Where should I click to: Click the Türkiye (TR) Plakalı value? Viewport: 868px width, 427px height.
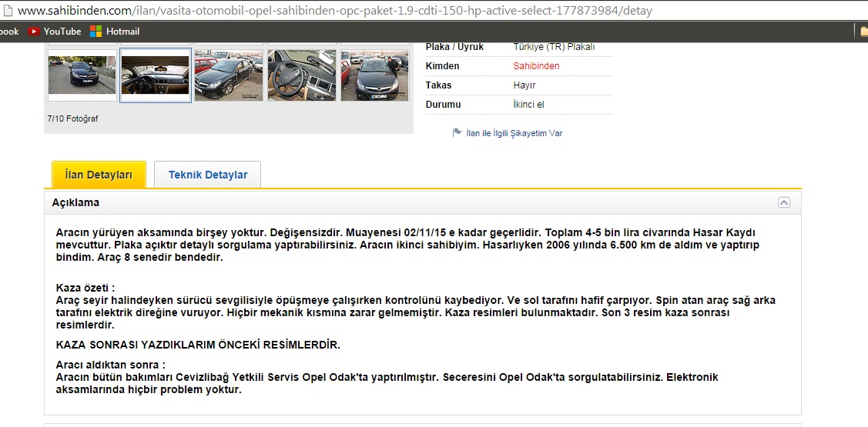[x=554, y=47]
